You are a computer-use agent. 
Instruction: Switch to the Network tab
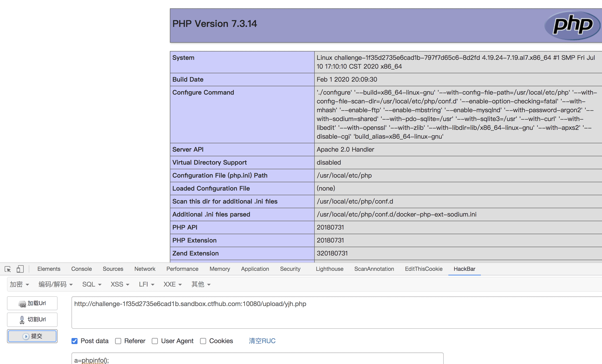(145, 269)
